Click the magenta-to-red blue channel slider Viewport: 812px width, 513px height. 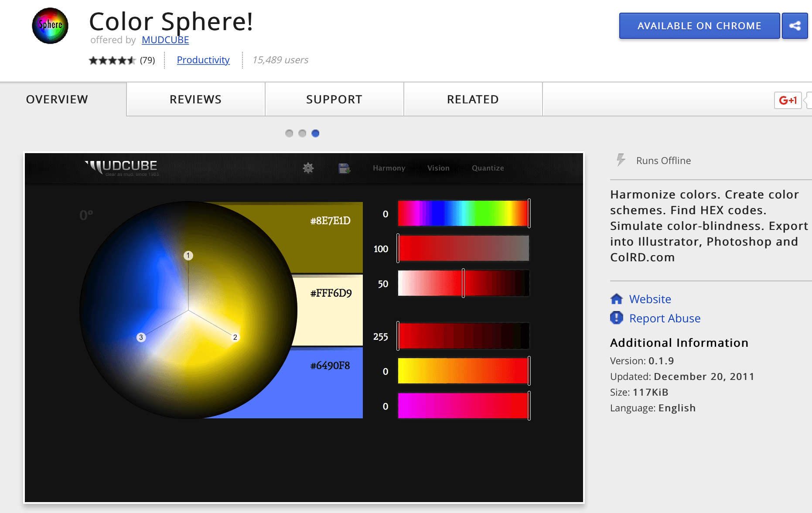pyautogui.click(x=463, y=406)
